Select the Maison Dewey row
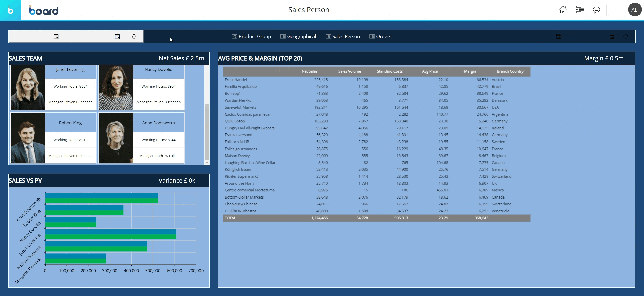Image resolution: width=644 pixels, height=296 pixels. coord(377,156)
